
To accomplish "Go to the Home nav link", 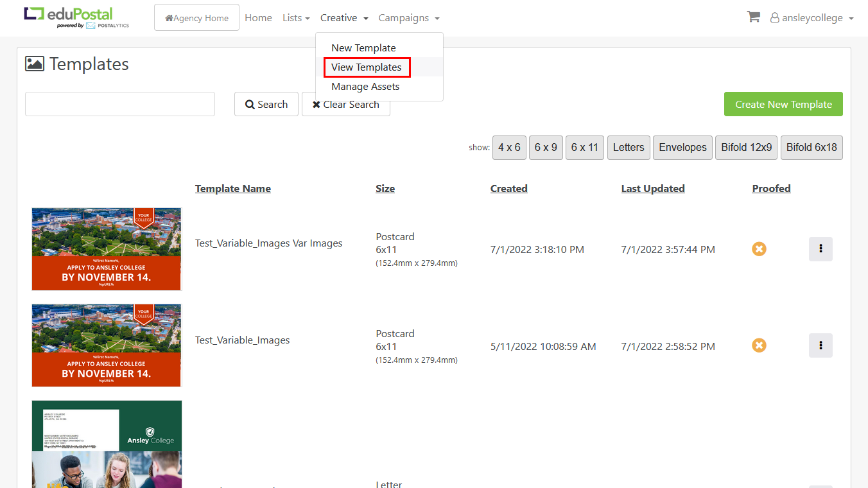I will point(258,18).
